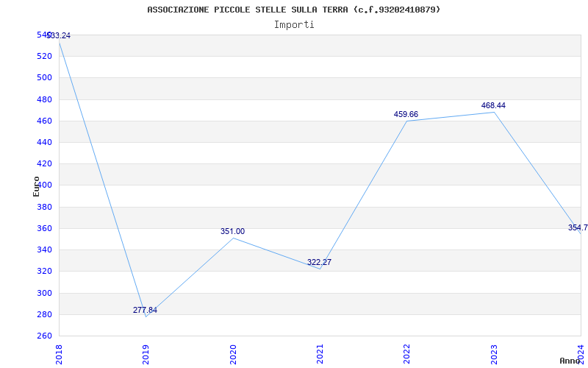Click the 260 y-axis tick label

coord(44,336)
